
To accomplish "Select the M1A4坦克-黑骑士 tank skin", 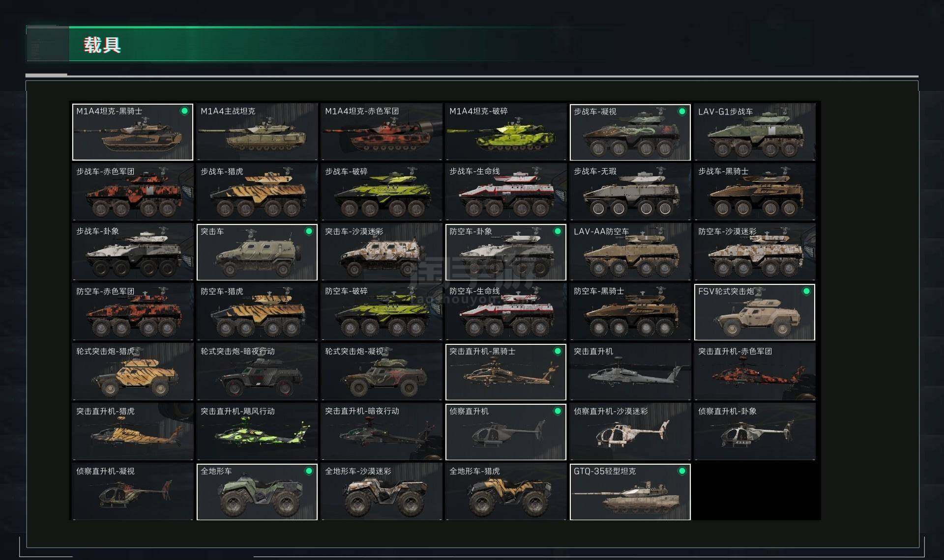I will [x=133, y=132].
